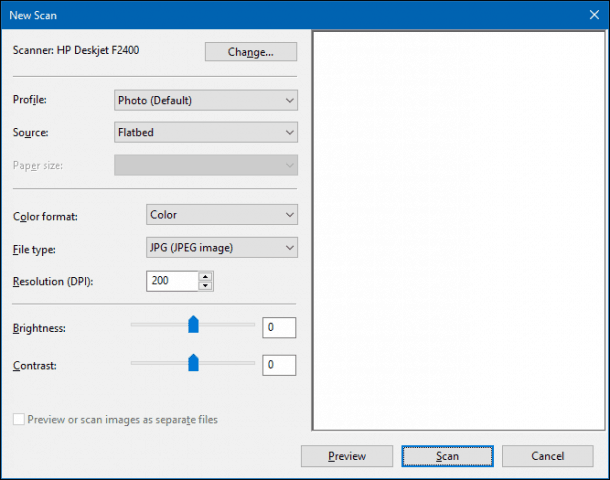This screenshot has width=610, height=480.
Task: Open the File type dropdown showing JPG
Action: (222, 247)
